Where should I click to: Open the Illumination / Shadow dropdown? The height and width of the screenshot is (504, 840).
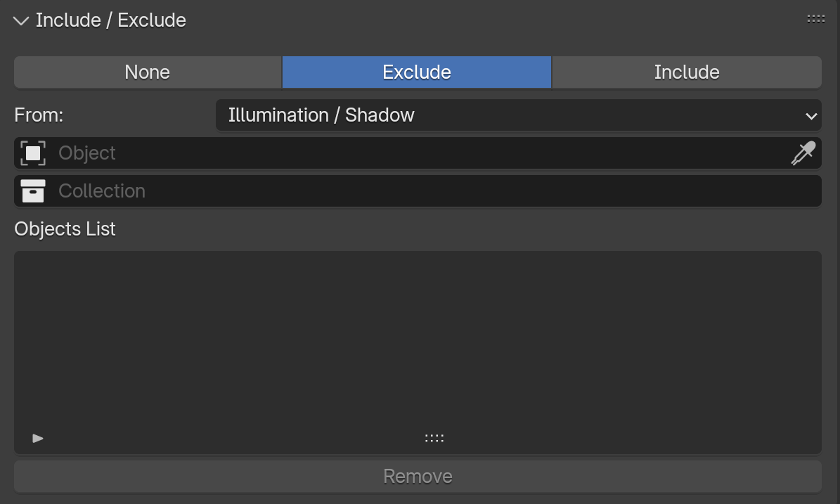519,115
